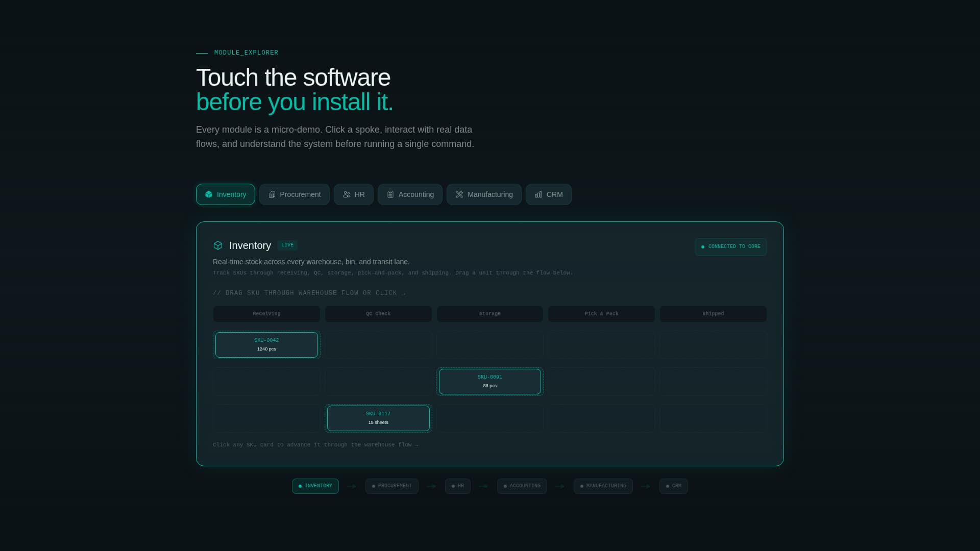This screenshot has height=551, width=980.
Task: Click the MODULE_EXPLORER label
Action: point(247,53)
